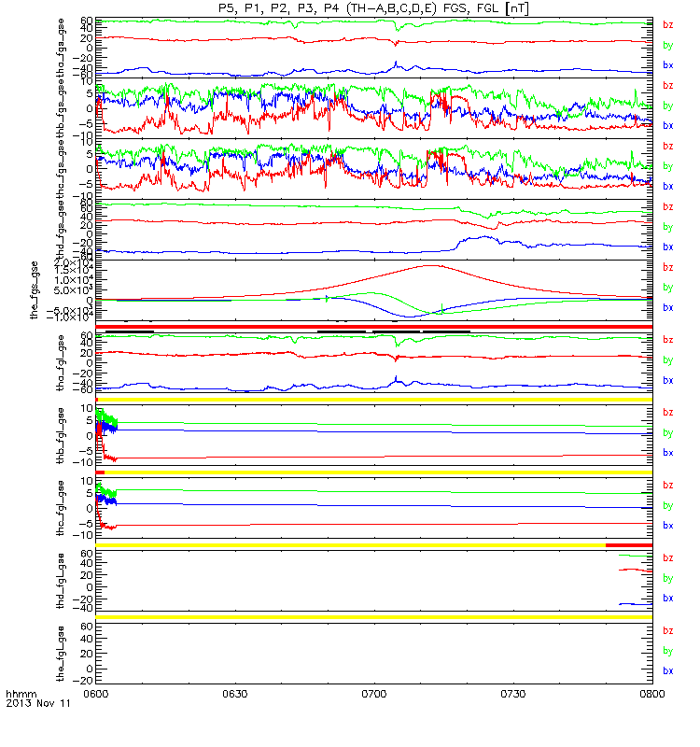The image size is (700, 747).
Task: Click by legend of thd_fgs_gse panel
Action: pyautogui.click(x=667, y=227)
